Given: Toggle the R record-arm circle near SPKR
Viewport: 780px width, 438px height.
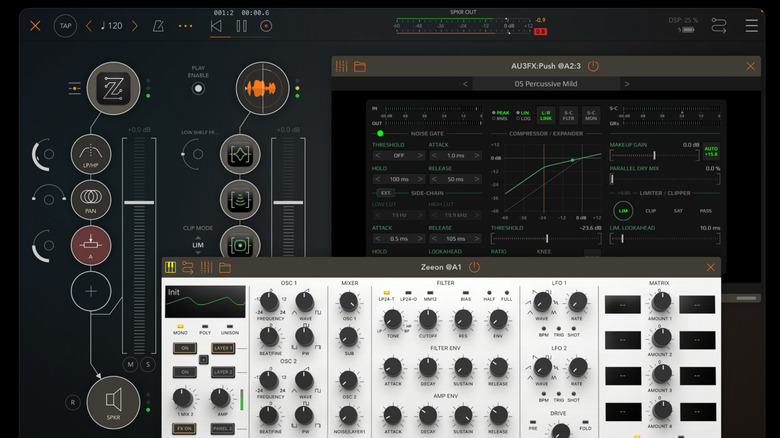Looking at the screenshot, I should tap(73, 402).
